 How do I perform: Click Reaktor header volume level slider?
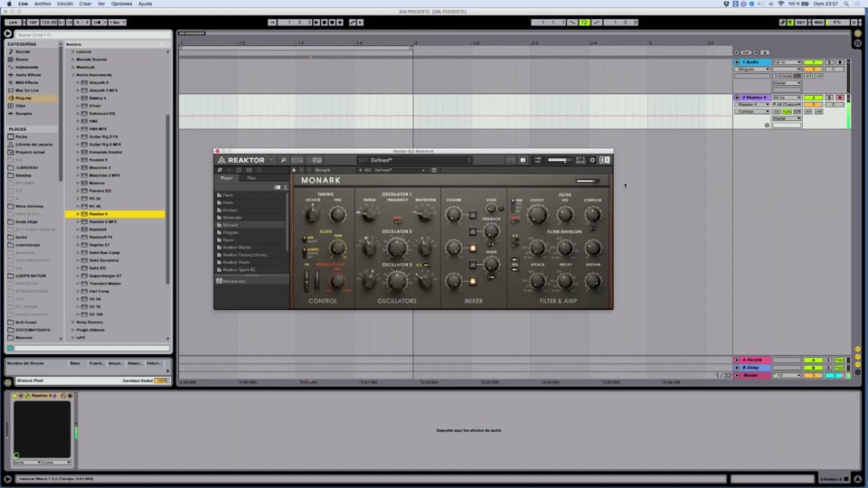click(x=559, y=160)
